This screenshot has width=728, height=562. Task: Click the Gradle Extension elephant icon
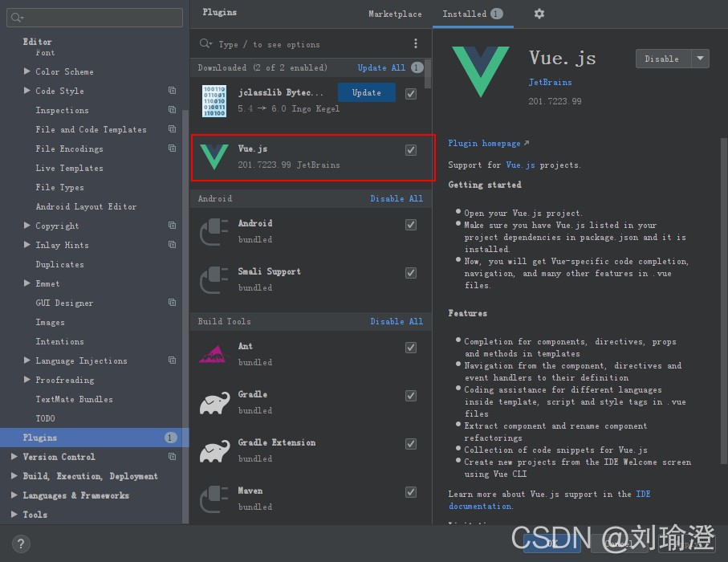pos(214,451)
